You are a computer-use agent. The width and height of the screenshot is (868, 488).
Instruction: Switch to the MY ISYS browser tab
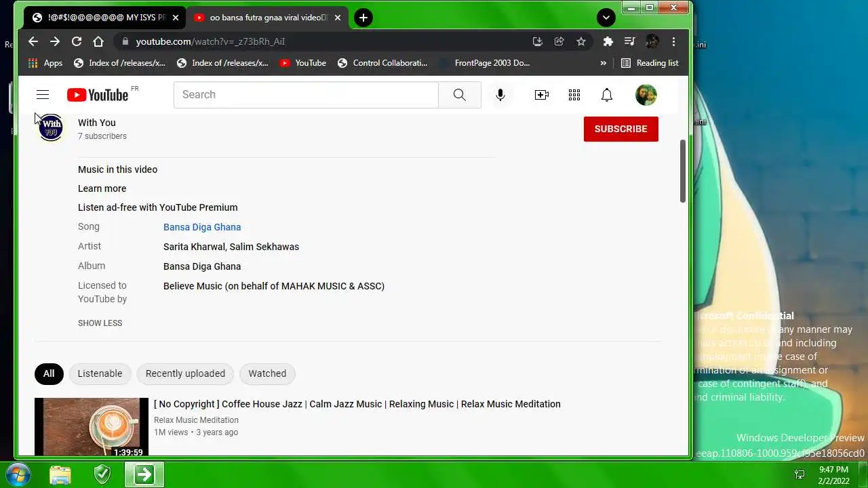104,18
